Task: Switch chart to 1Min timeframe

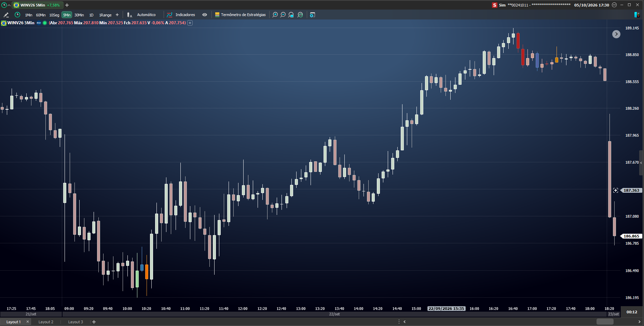Action: [29, 15]
